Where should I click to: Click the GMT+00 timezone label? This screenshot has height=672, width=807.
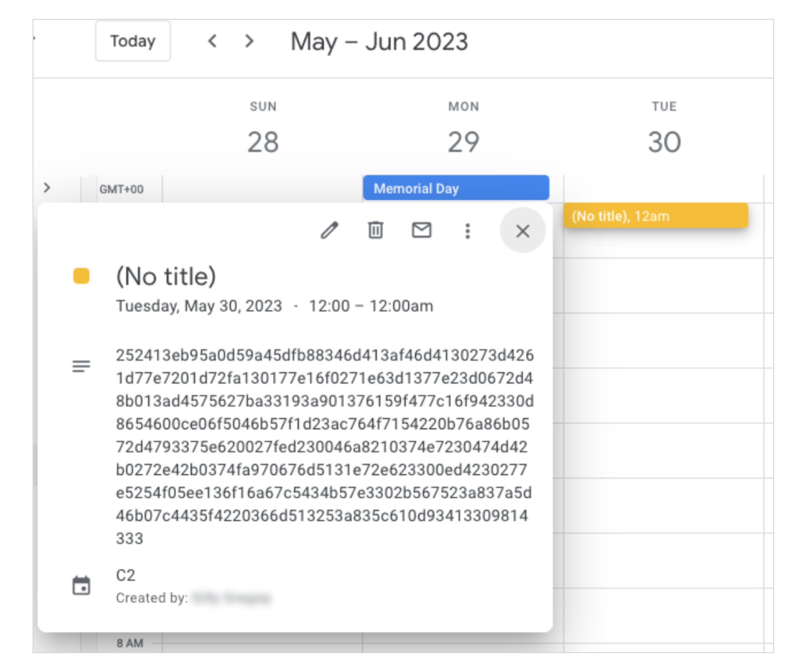(x=122, y=189)
